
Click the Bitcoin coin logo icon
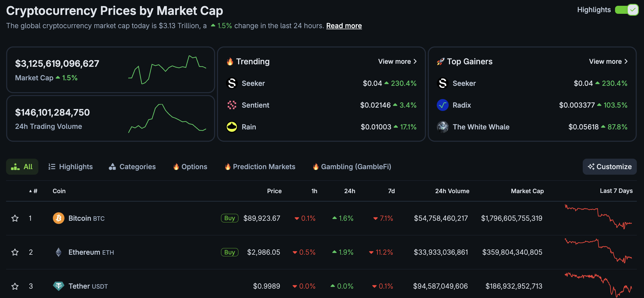[58, 218]
